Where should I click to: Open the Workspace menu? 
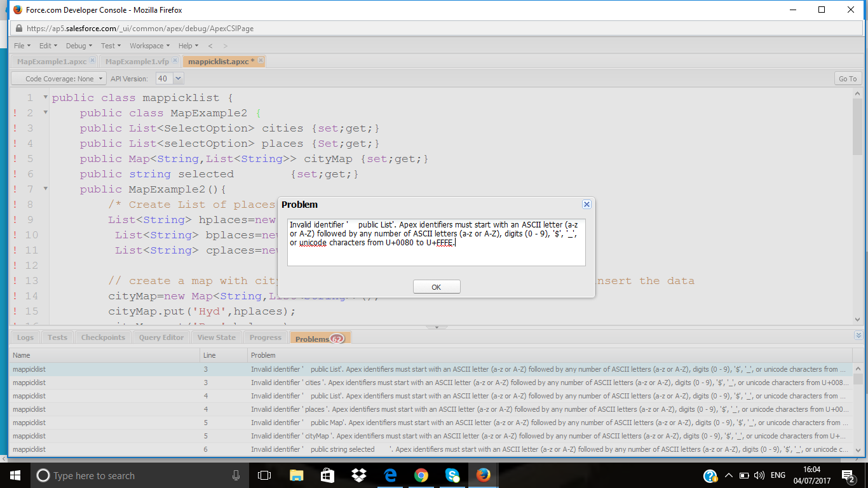[x=149, y=46]
